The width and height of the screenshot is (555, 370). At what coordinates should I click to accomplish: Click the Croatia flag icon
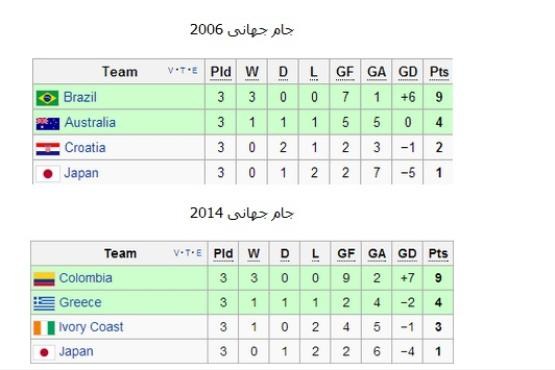(48, 149)
